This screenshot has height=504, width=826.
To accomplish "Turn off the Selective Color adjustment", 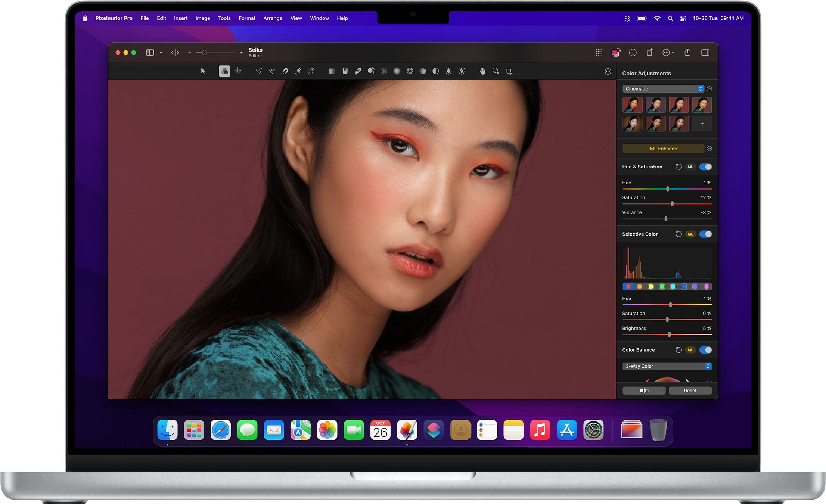I will tap(706, 234).
